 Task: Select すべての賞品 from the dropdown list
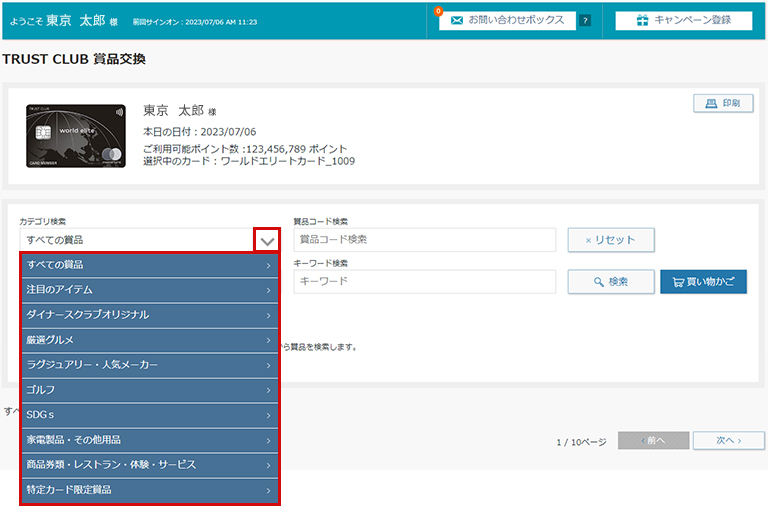pyautogui.click(x=149, y=265)
